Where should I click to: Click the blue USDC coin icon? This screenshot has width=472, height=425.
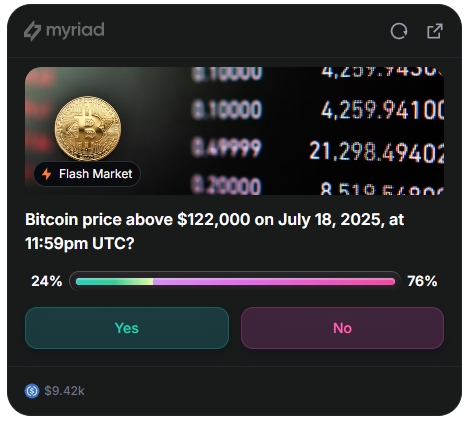click(32, 391)
